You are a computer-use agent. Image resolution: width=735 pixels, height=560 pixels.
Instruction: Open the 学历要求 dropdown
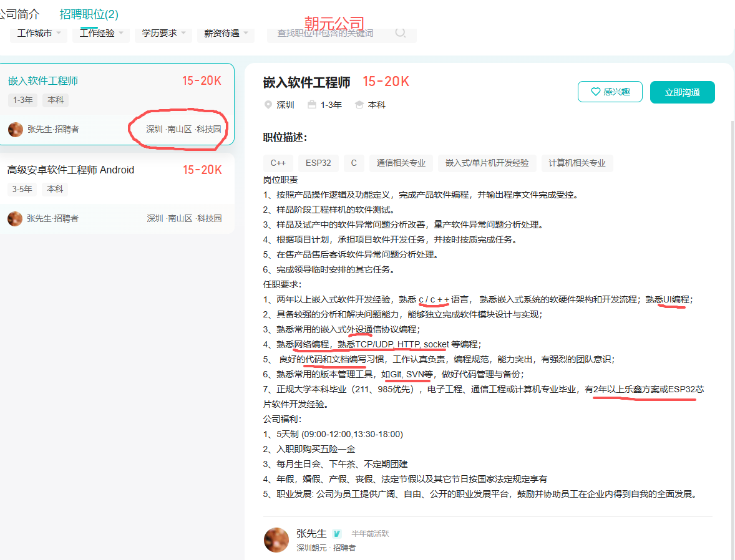pos(163,33)
